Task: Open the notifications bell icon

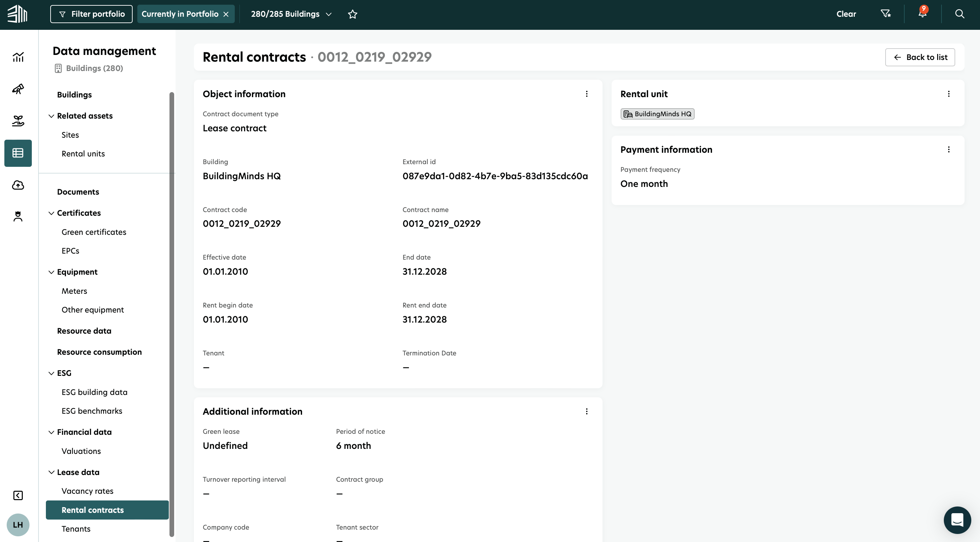Action: [922, 14]
